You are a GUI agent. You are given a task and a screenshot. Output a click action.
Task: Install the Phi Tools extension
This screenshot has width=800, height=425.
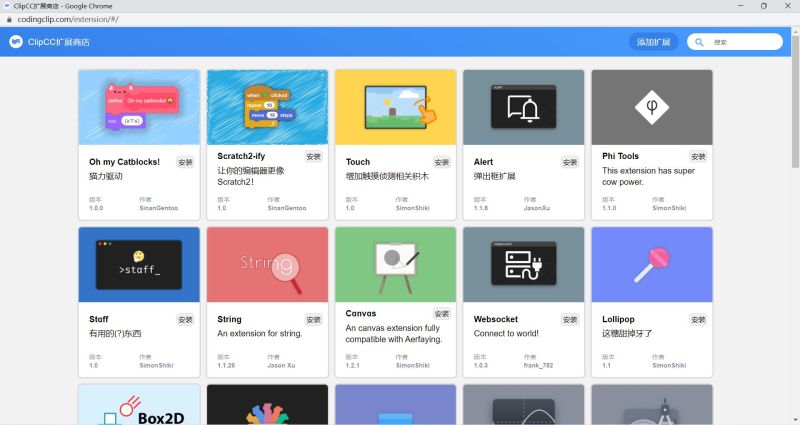(698, 156)
